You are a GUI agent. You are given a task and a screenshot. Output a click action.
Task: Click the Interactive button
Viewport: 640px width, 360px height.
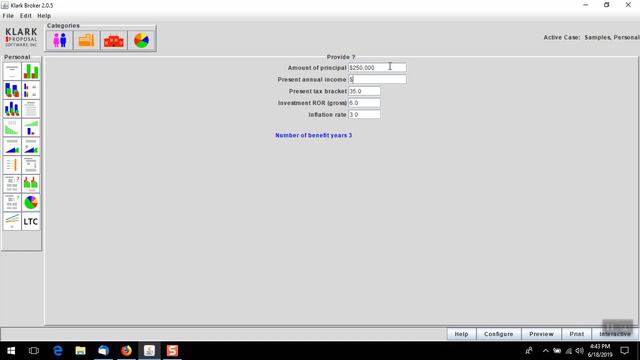[615, 334]
